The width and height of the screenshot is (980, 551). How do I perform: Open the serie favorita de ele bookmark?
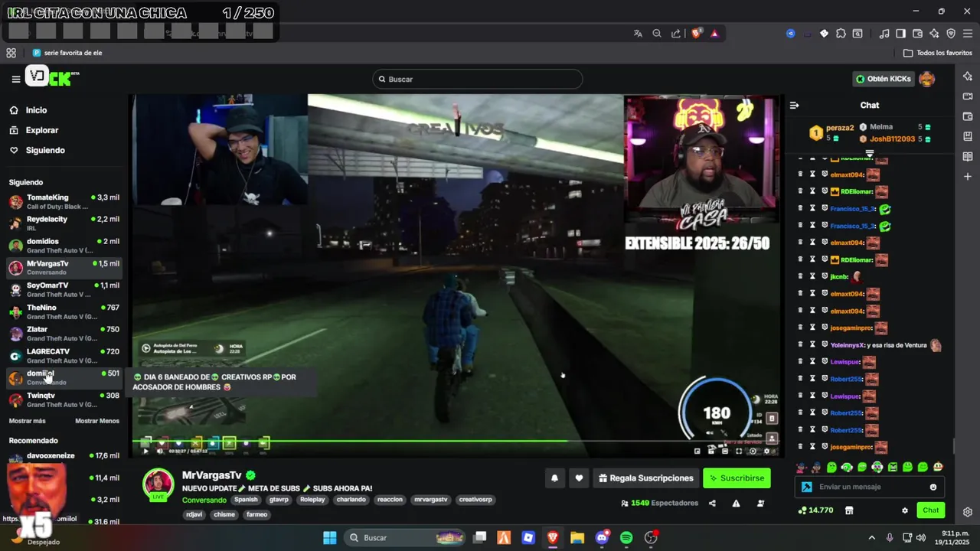[67, 53]
